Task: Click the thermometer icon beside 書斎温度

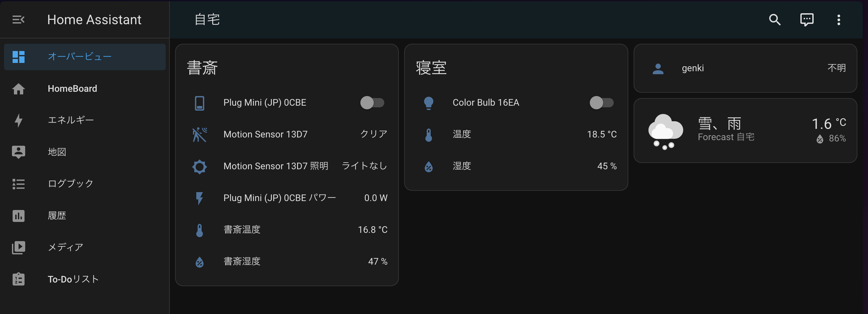Action: (x=200, y=230)
